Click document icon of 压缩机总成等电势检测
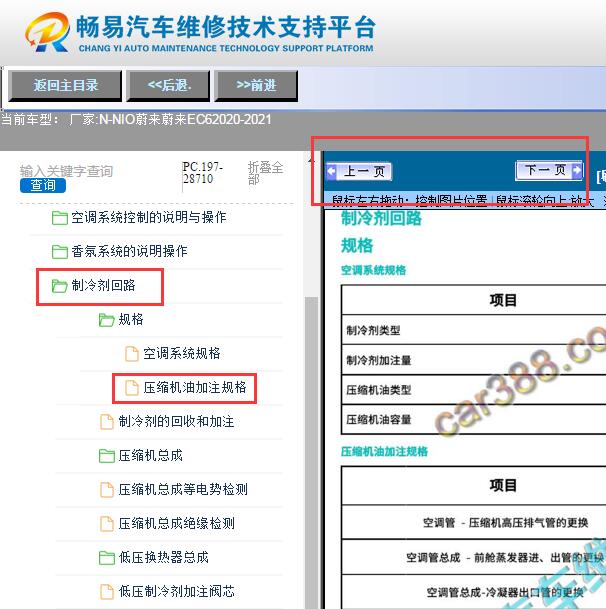The image size is (606, 609). (107, 490)
